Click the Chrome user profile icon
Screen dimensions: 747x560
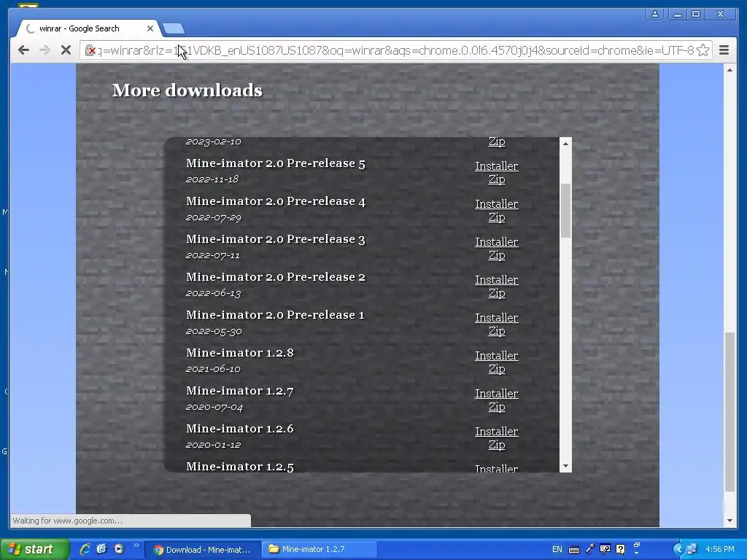tap(655, 14)
